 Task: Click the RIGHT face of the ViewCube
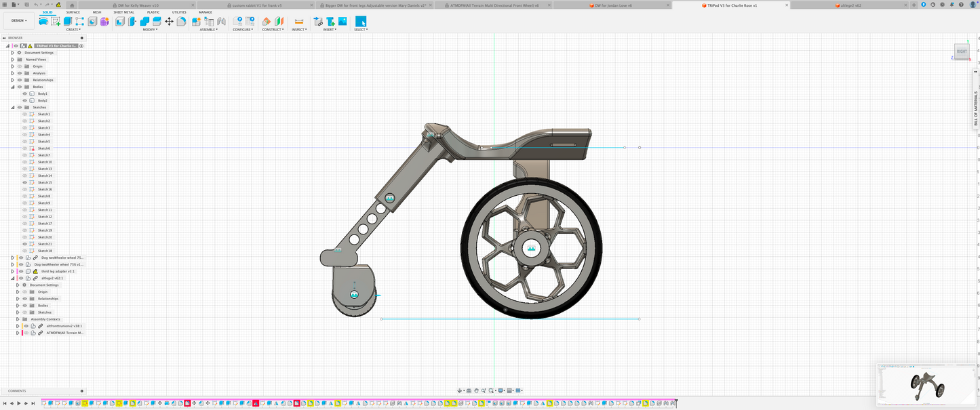pyautogui.click(x=962, y=52)
